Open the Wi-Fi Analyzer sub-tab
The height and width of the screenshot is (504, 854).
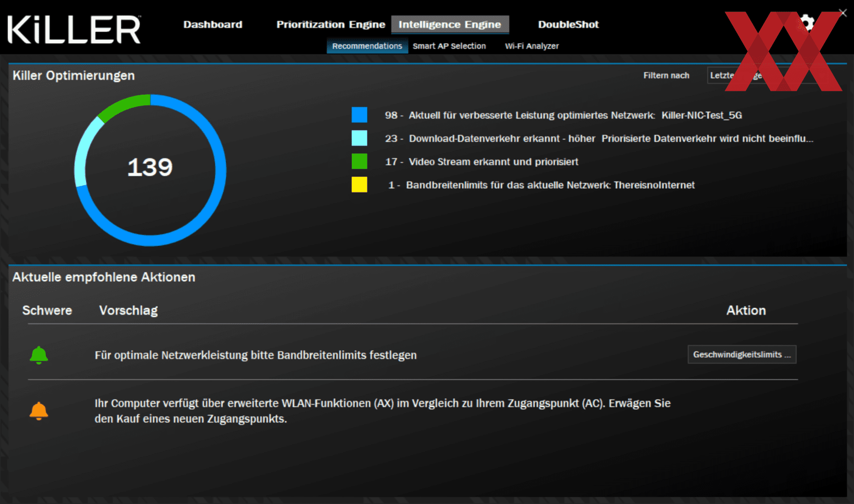pyautogui.click(x=532, y=46)
